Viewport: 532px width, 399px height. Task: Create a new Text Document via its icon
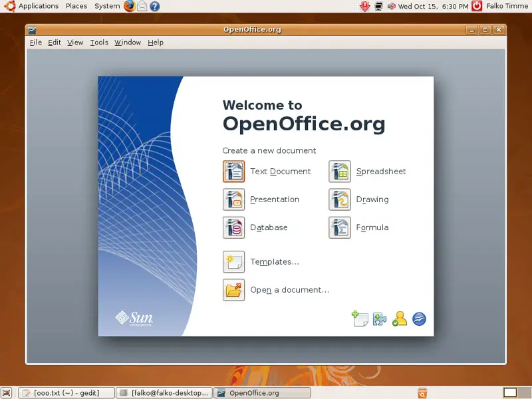(233, 172)
